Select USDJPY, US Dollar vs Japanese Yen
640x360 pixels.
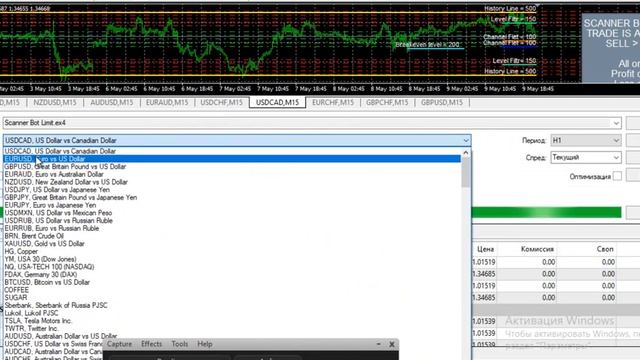232,190
